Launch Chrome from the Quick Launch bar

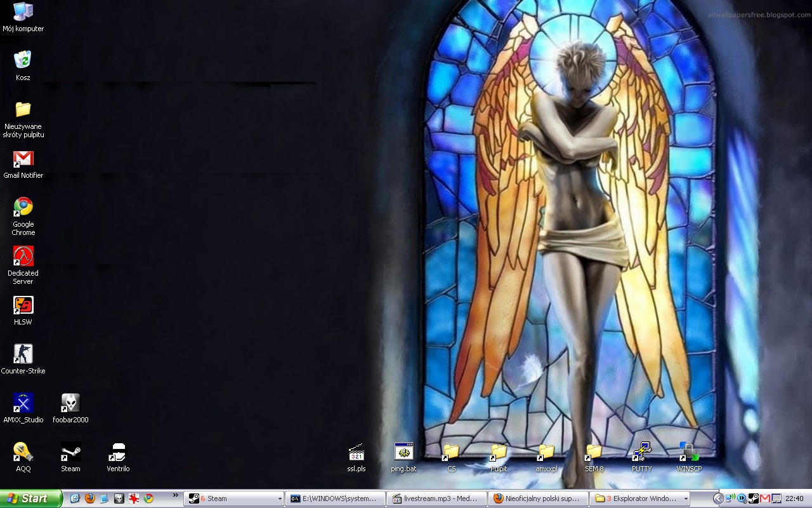(x=148, y=498)
